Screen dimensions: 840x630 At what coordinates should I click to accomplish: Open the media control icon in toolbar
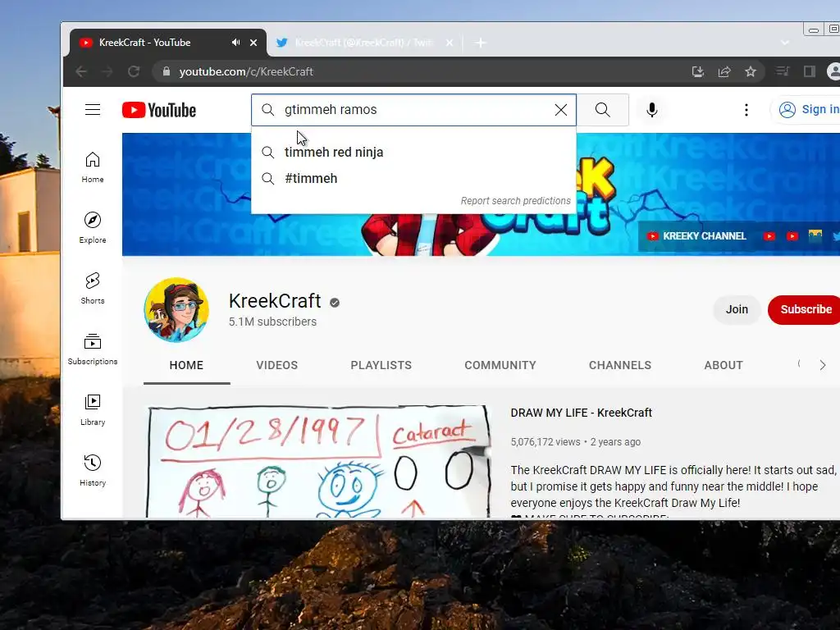(x=783, y=71)
